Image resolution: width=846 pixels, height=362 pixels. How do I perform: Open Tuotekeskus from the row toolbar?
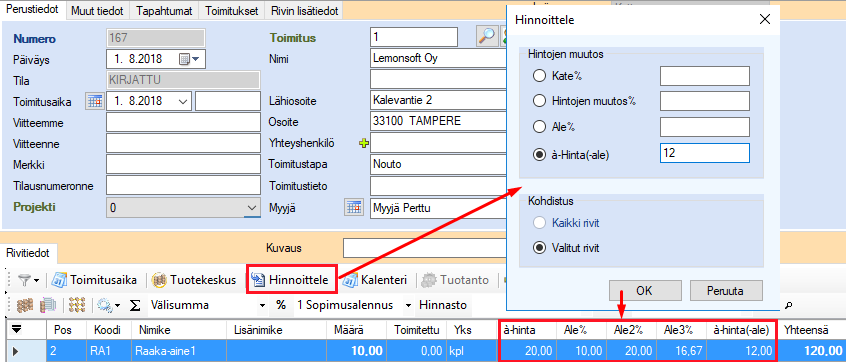(x=194, y=280)
